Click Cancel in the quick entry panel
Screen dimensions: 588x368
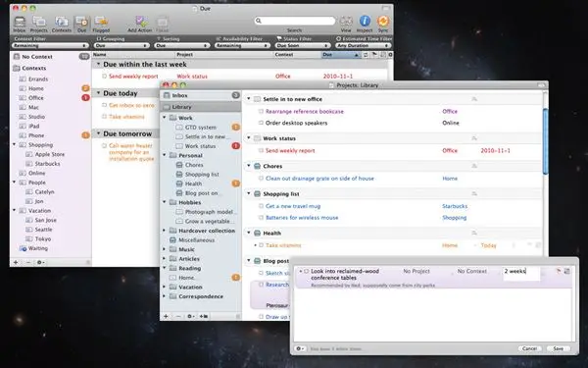click(x=529, y=348)
